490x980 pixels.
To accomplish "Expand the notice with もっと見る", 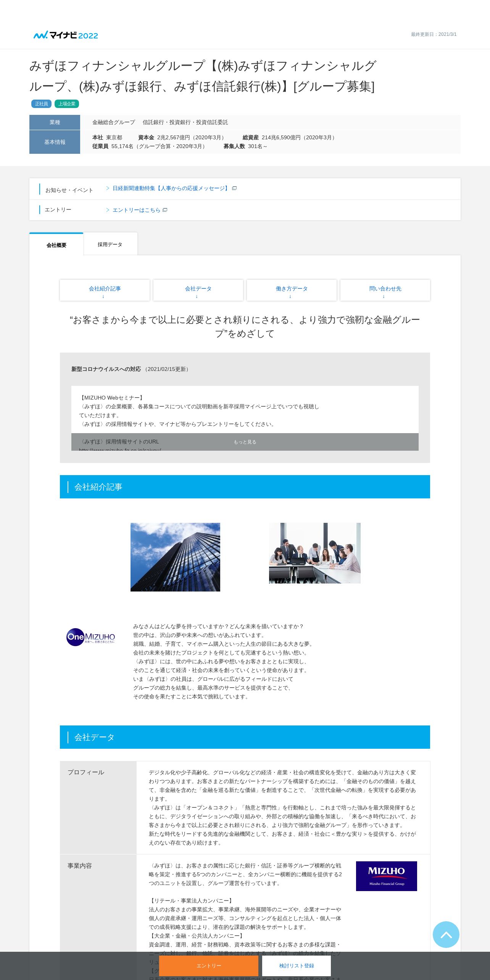I will (245, 442).
